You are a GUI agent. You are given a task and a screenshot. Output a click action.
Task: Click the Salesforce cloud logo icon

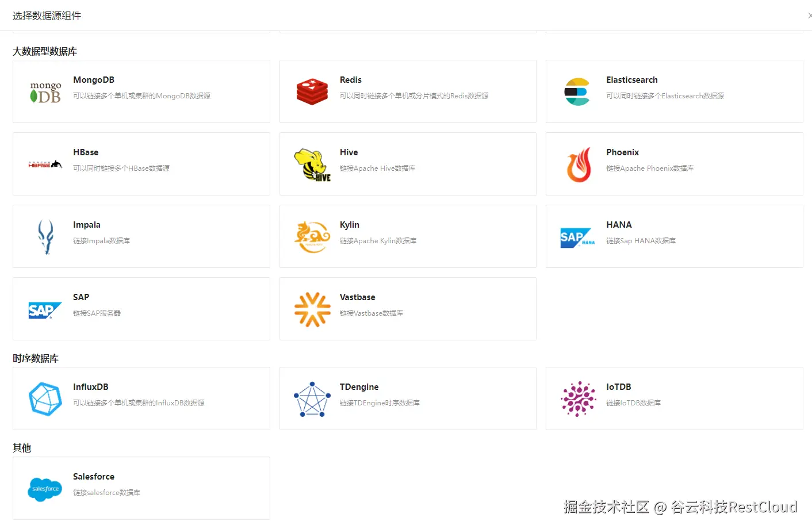[x=45, y=489]
